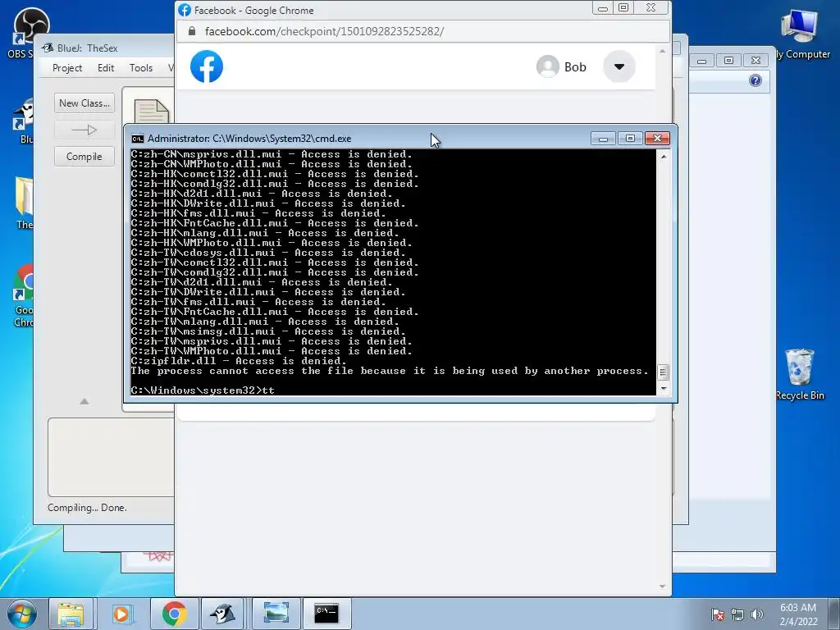Click the network tray icon
This screenshot has height=630, width=840.
point(737,614)
